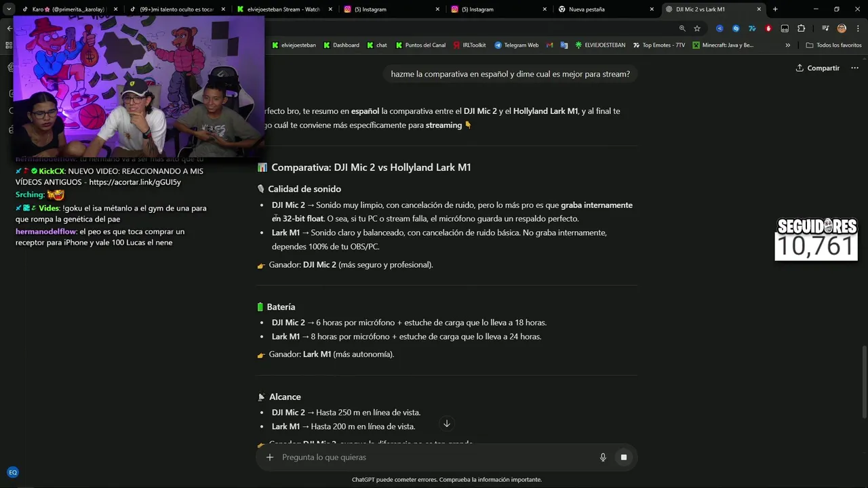Click the plus attach icon in prompt box

270,457
